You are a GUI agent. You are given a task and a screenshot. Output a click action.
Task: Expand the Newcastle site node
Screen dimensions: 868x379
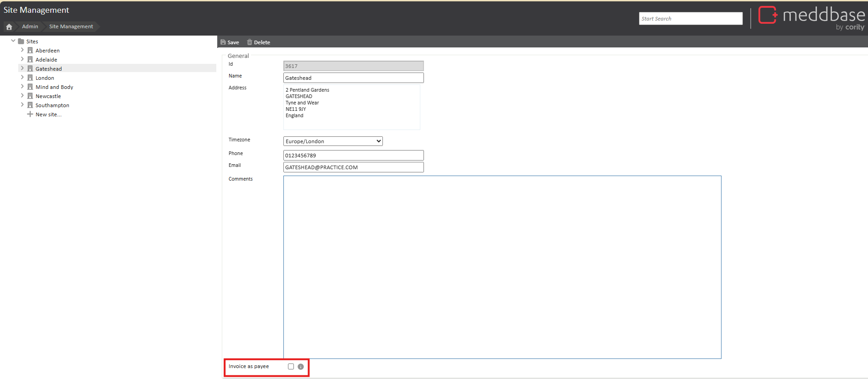tap(22, 96)
